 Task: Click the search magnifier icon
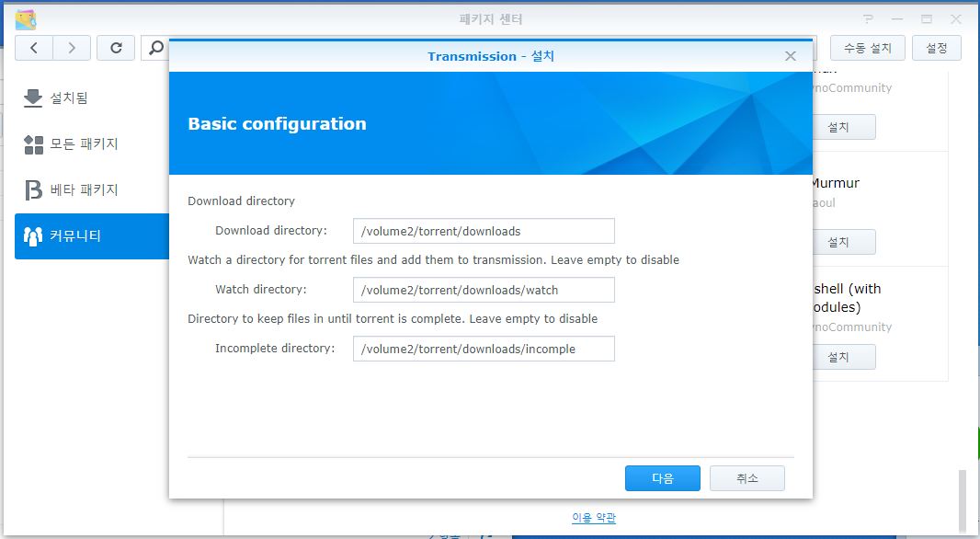coord(156,48)
